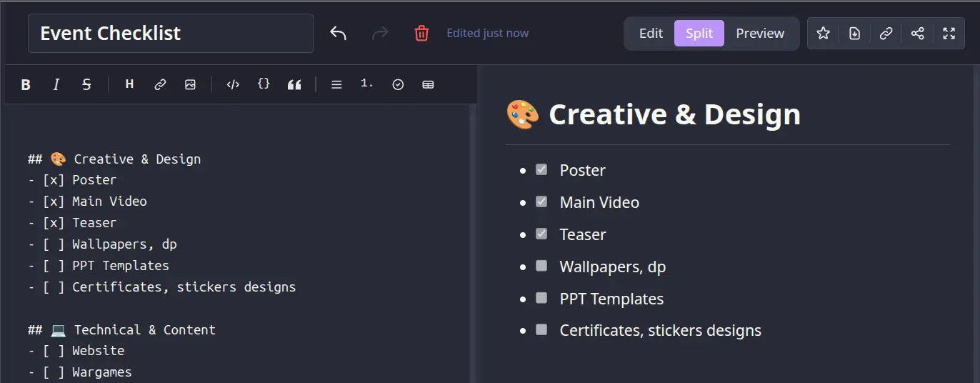
Task: Switch to Edit view
Action: (x=651, y=33)
